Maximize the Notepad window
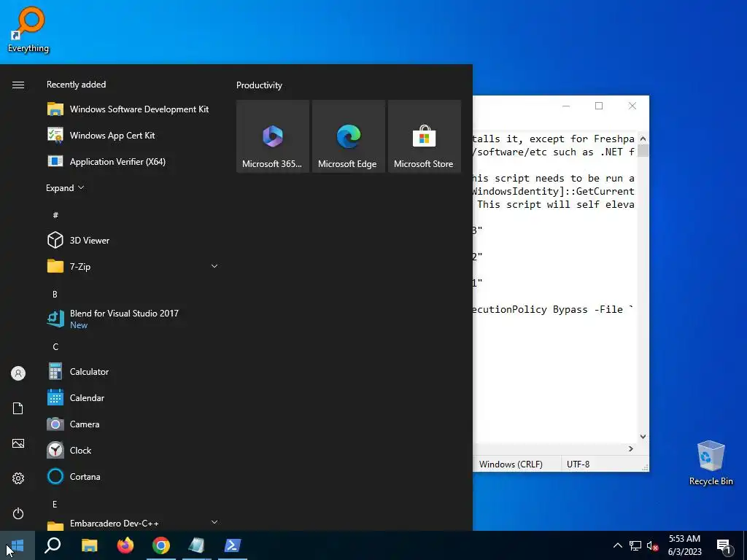This screenshot has width=747, height=560. point(599,106)
